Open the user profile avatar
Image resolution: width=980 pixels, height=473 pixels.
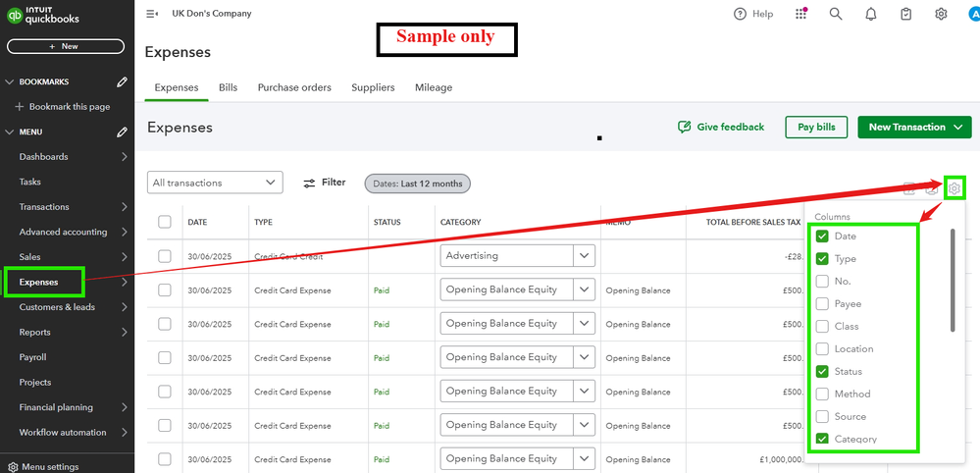coord(972,14)
